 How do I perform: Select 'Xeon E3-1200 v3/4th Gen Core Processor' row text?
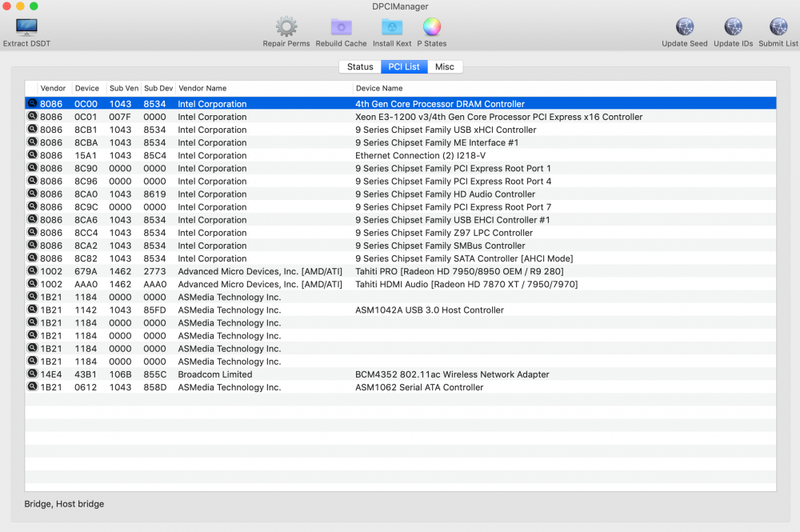499,117
